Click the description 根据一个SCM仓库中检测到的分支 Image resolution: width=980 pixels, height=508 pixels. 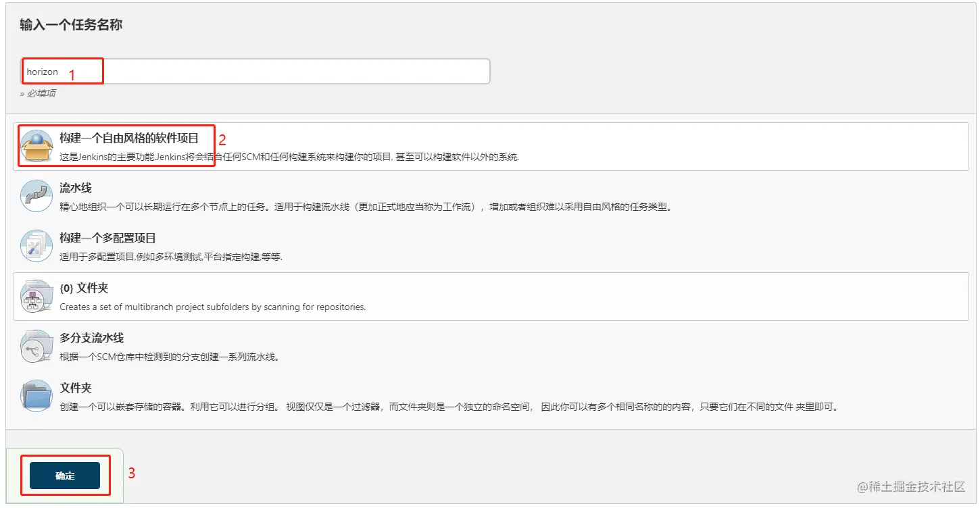tap(170, 357)
